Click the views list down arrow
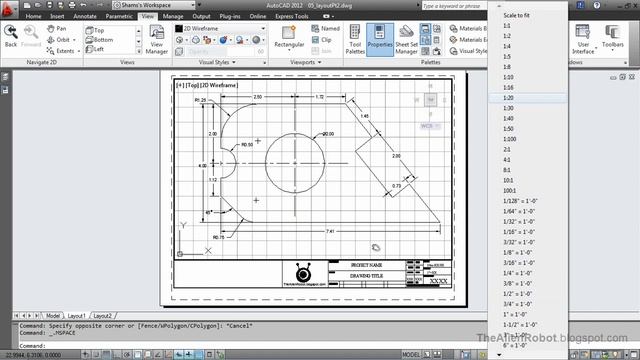The image size is (640, 360). pos(138,41)
